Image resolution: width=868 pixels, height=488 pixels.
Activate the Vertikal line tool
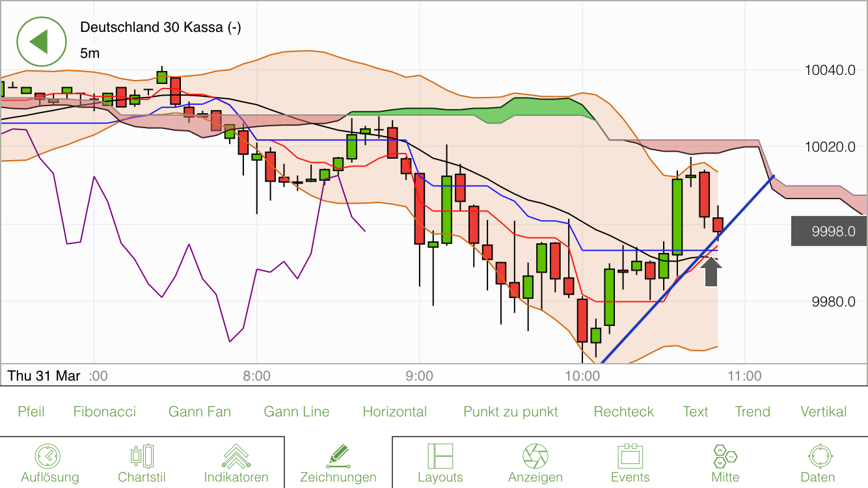tap(823, 411)
